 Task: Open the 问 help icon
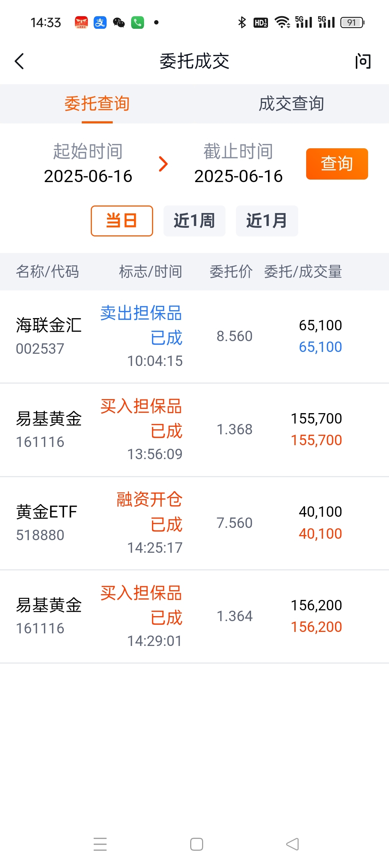pos(363,61)
